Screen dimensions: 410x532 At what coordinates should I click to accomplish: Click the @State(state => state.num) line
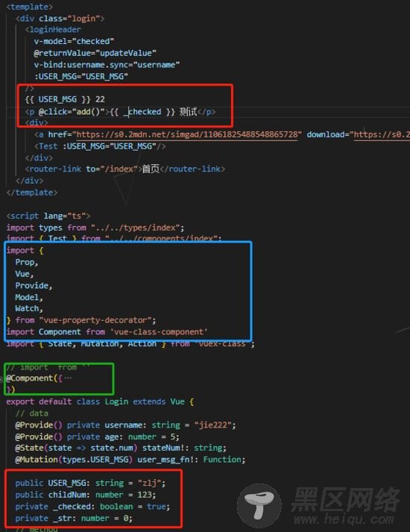point(121,448)
